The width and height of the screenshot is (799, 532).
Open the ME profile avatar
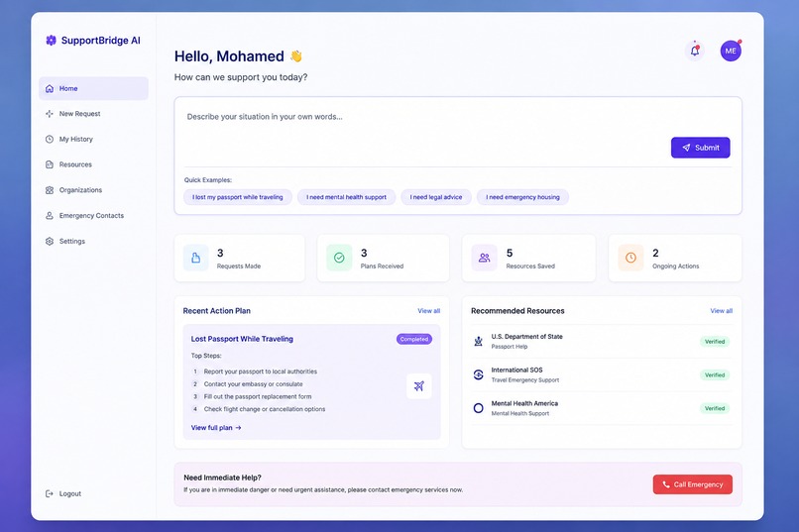click(731, 51)
